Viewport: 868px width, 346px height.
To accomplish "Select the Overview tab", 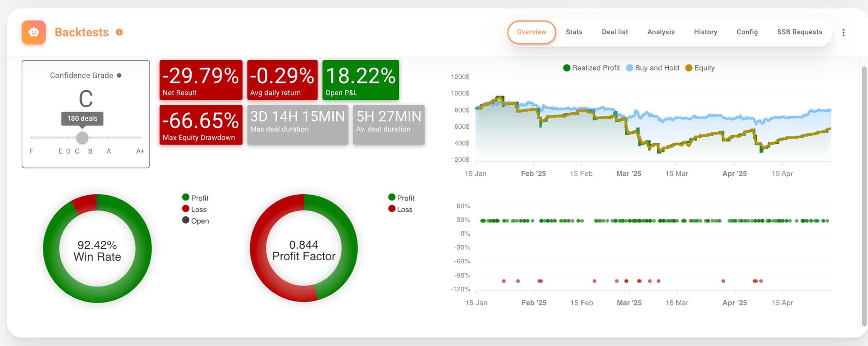I will (x=531, y=32).
